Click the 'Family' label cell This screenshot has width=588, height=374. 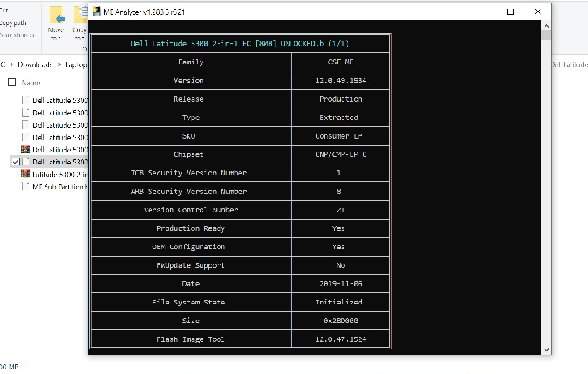[191, 62]
